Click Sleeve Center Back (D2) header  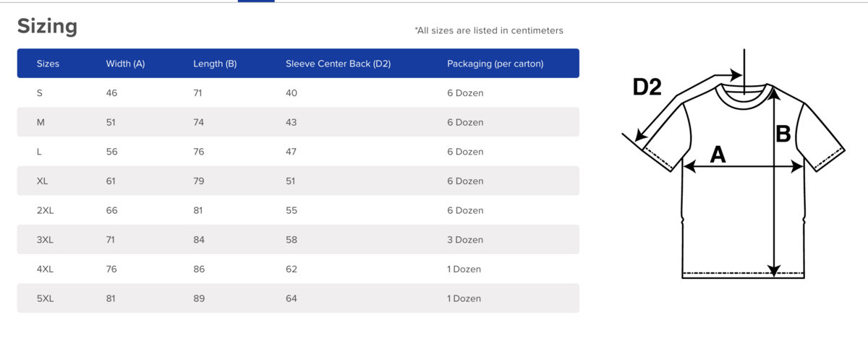[338, 64]
